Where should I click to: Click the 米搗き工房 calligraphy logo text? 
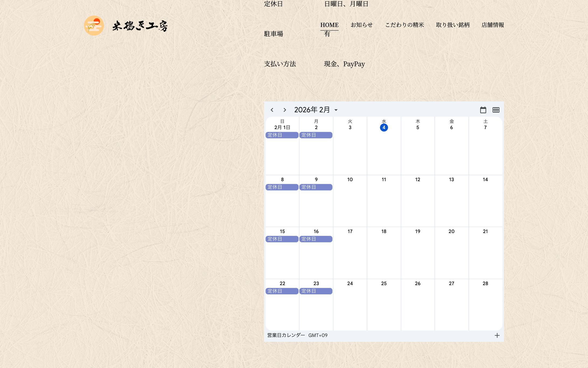140,26
